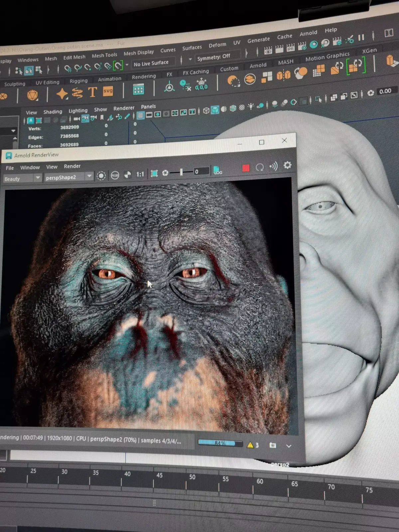Open Arnold RenderView settings gear
This screenshot has height=532, width=399.
coord(288,165)
